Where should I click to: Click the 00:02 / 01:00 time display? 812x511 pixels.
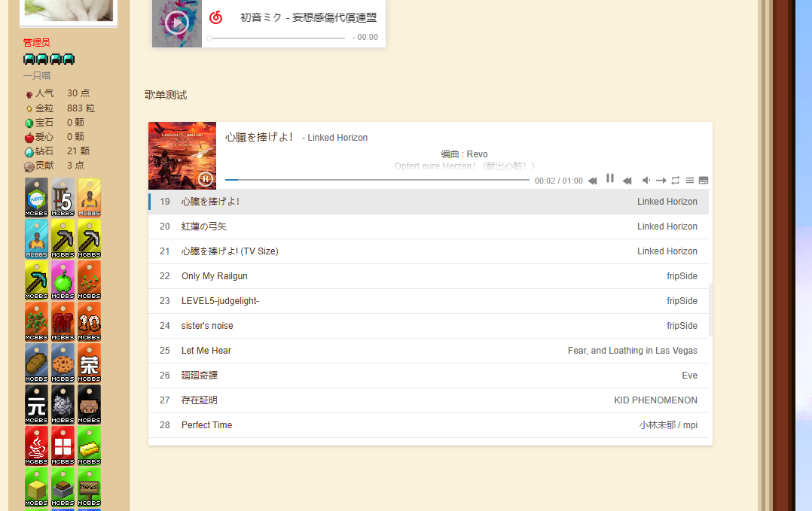coord(559,181)
